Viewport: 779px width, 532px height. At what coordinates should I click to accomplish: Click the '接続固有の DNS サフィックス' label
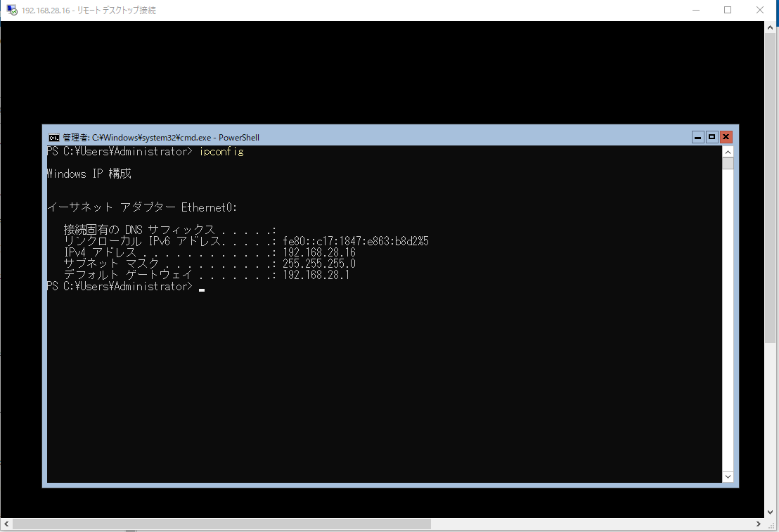point(140,230)
